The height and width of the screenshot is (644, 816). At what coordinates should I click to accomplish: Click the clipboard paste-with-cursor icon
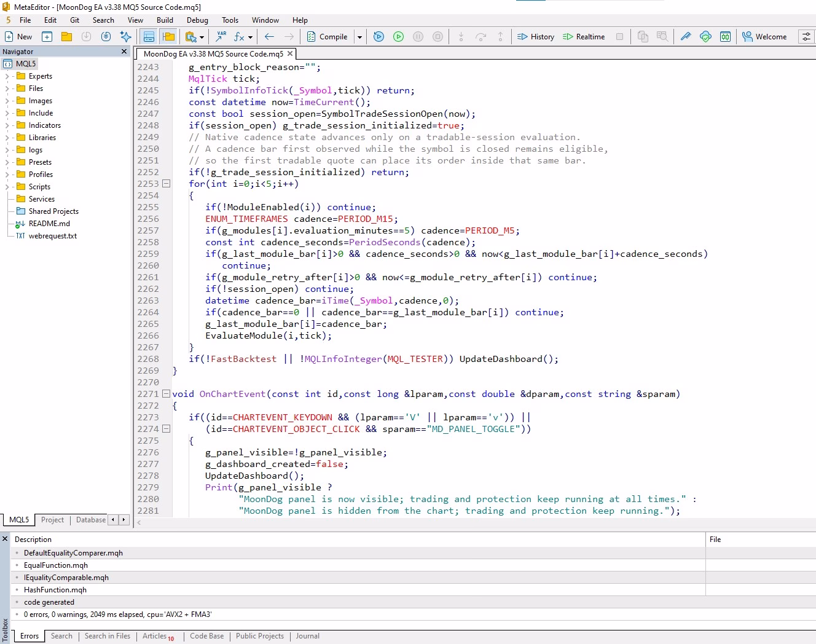[191, 37]
